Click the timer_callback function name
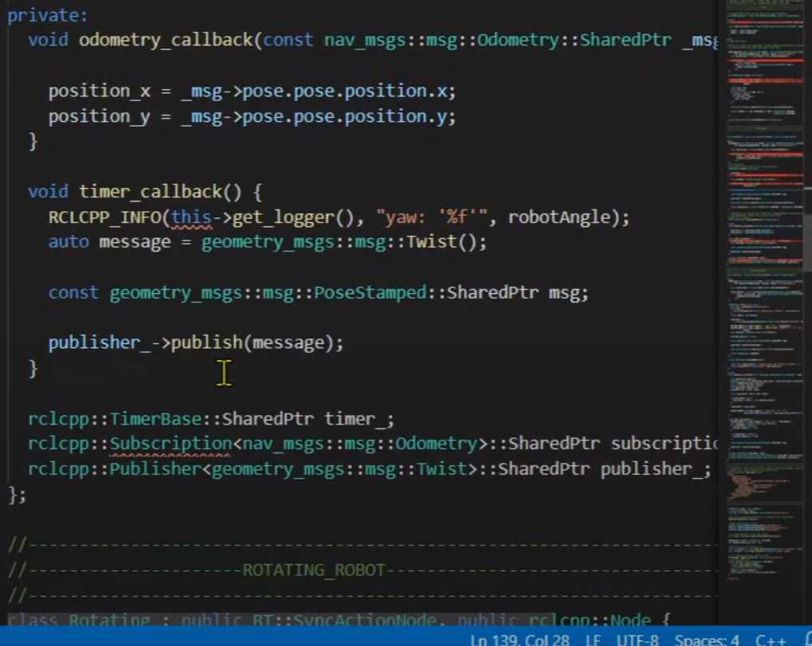The width and height of the screenshot is (812, 646). click(150, 192)
